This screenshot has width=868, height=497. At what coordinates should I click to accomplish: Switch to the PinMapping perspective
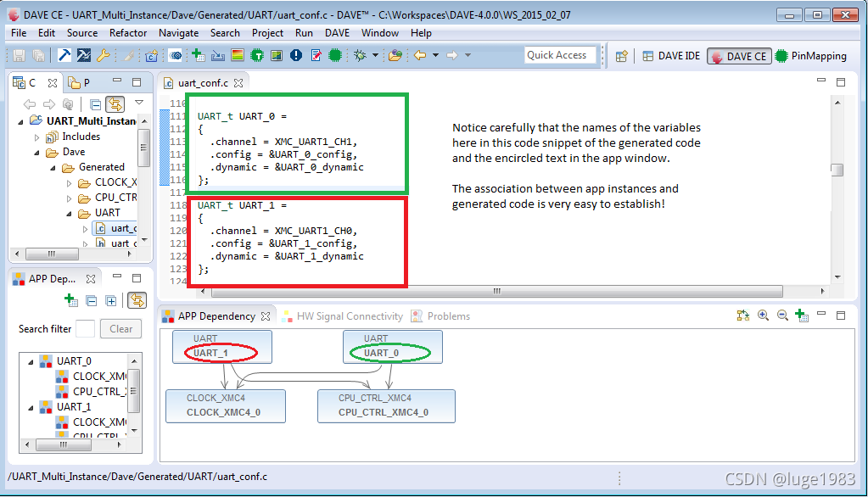coord(811,56)
